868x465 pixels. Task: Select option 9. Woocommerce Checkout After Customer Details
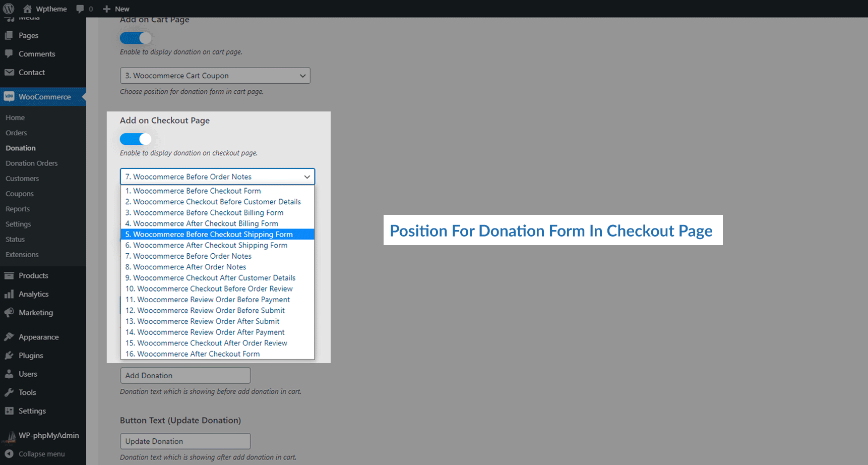click(217, 278)
